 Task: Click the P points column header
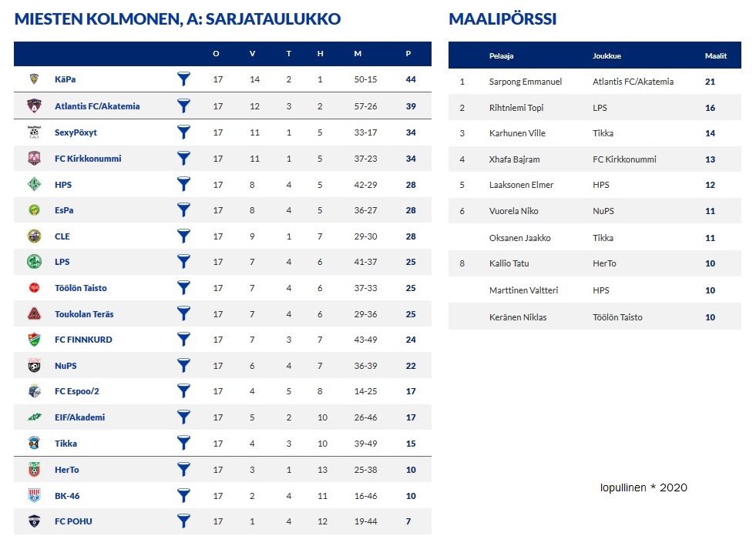tap(408, 53)
